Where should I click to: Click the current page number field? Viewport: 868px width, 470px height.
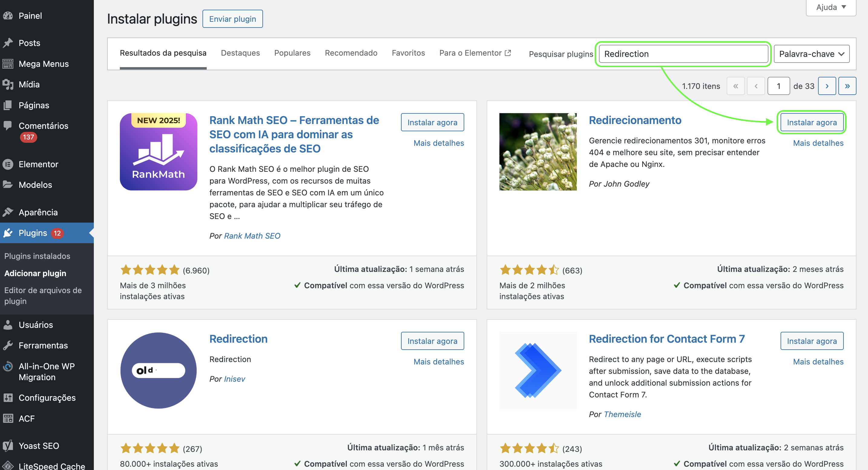click(779, 86)
